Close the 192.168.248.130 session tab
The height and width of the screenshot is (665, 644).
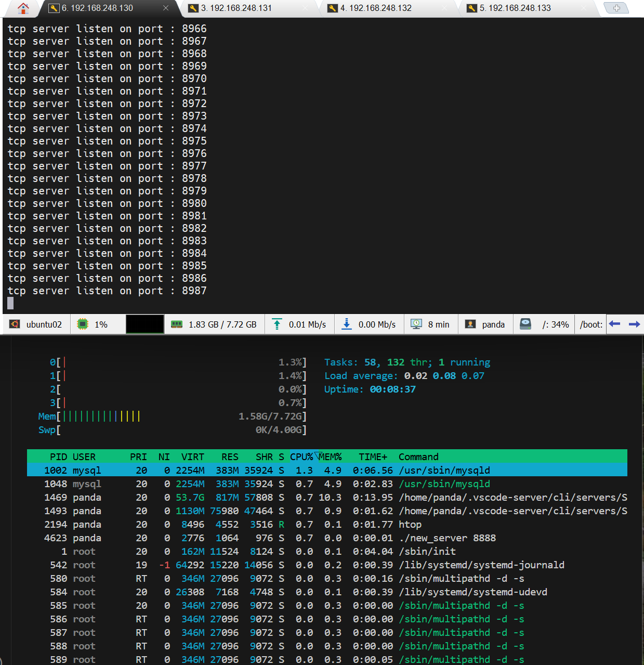[166, 8]
